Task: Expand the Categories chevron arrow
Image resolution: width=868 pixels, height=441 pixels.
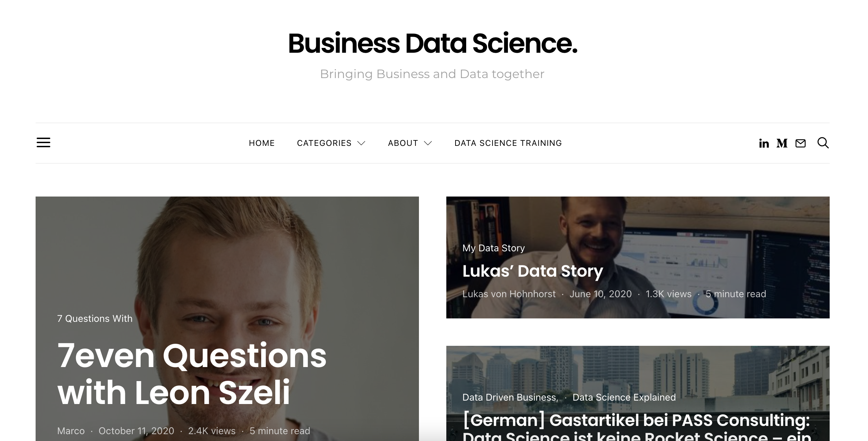Action: pyautogui.click(x=361, y=143)
